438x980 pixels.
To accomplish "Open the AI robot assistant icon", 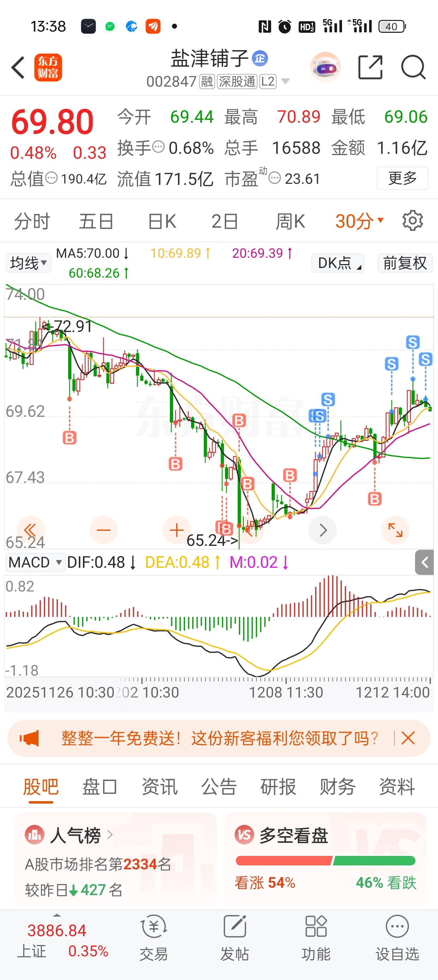I will pos(325,67).
